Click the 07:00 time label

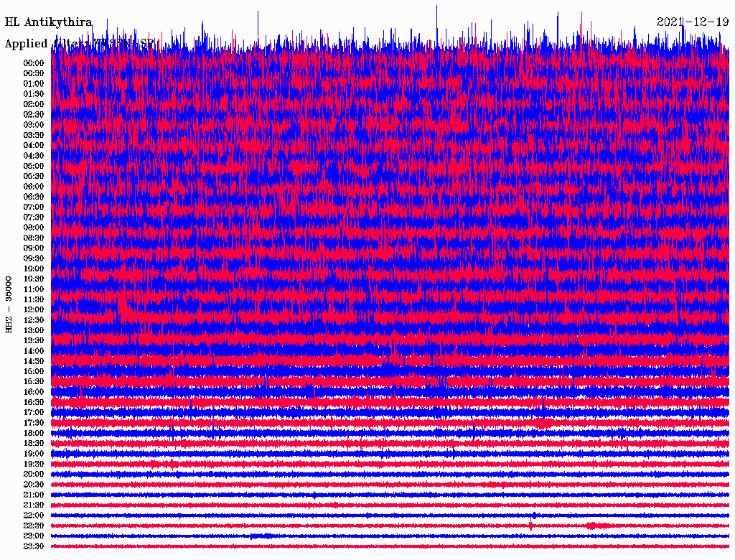[34, 207]
